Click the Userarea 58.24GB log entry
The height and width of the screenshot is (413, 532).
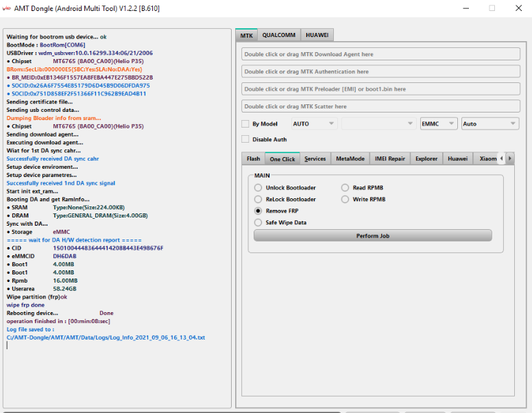tap(41, 289)
